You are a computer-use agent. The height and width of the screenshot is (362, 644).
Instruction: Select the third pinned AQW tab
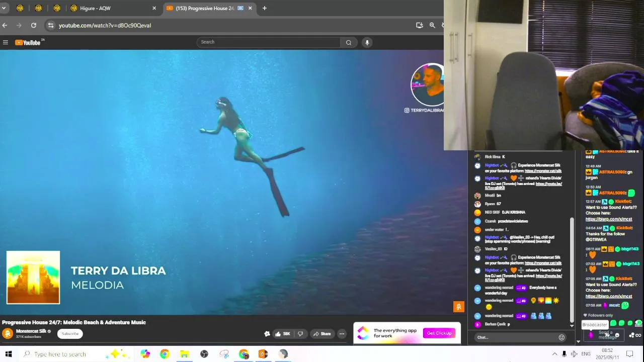[x=57, y=8]
